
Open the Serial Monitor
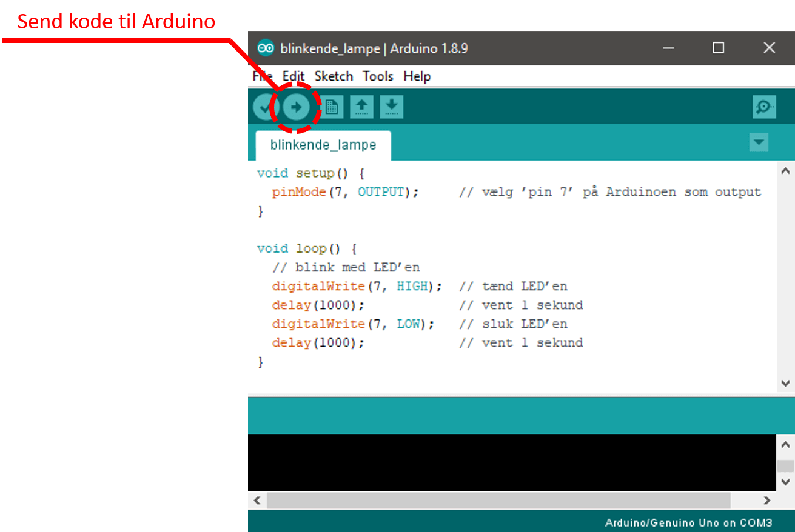pos(763,108)
